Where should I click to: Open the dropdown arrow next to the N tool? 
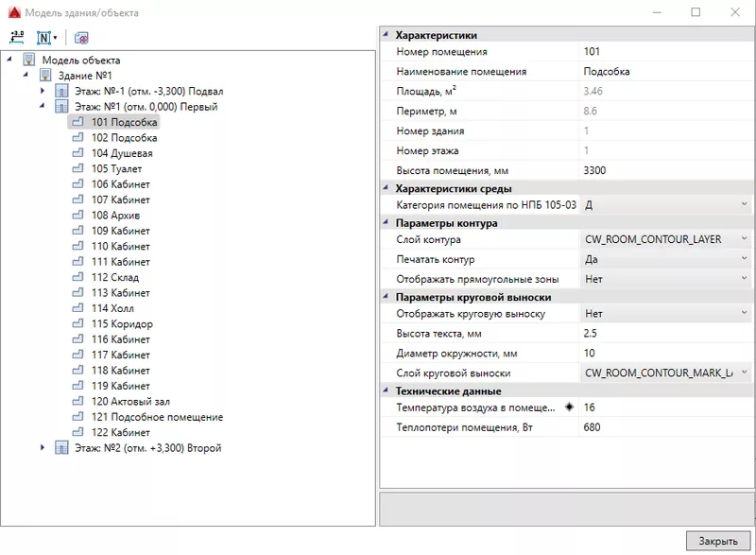[54, 38]
